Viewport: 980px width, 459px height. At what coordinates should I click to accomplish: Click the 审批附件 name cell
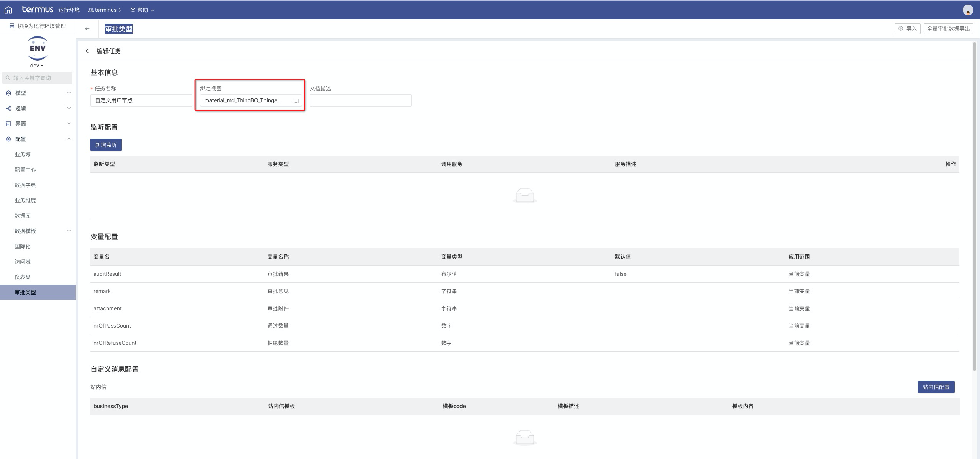pos(278,308)
